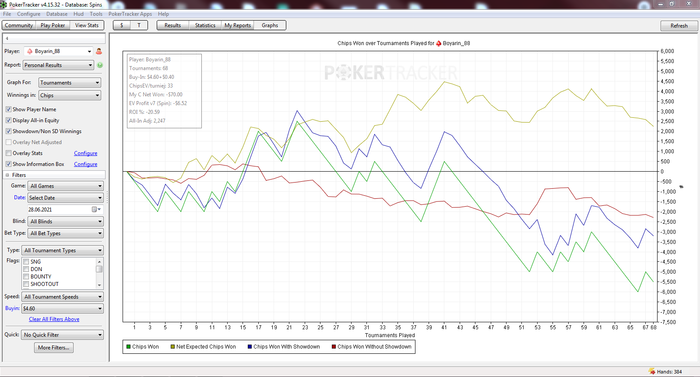Click the Filters section expander icon
The width and height of the screenshot is (700, 377).
pos(7,175)
